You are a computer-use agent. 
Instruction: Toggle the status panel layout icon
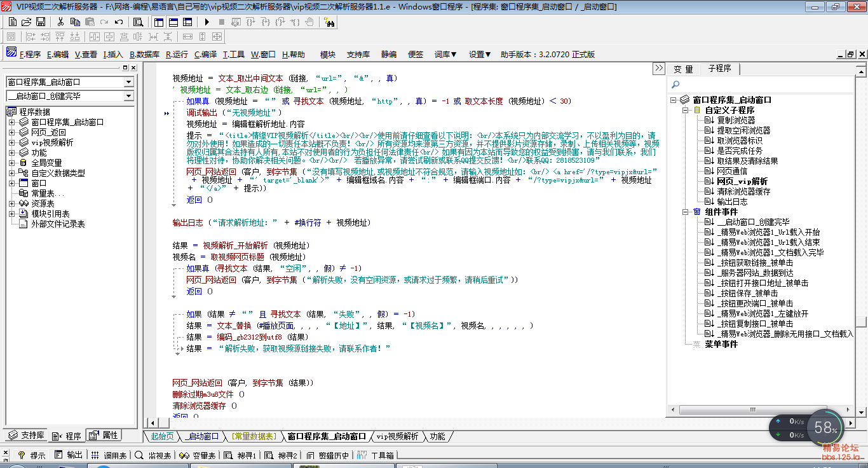173,22
